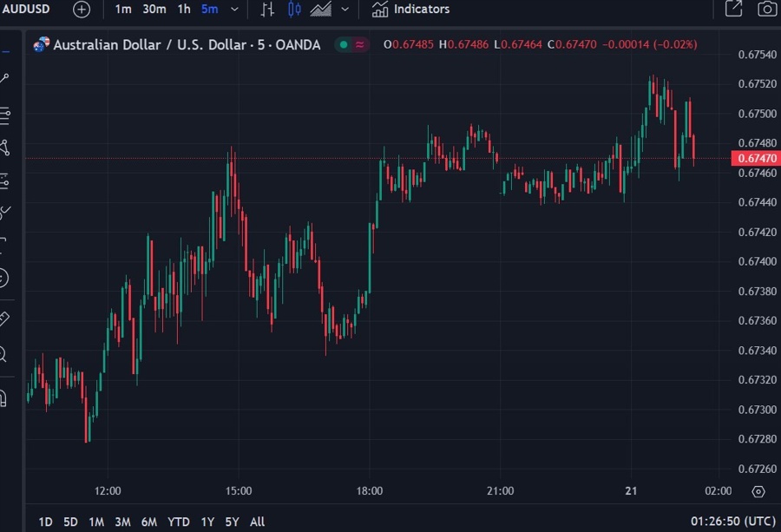Add a compare symbol with plus icon
The height and width of the screenshot is (532, 781).
(82, 9)
